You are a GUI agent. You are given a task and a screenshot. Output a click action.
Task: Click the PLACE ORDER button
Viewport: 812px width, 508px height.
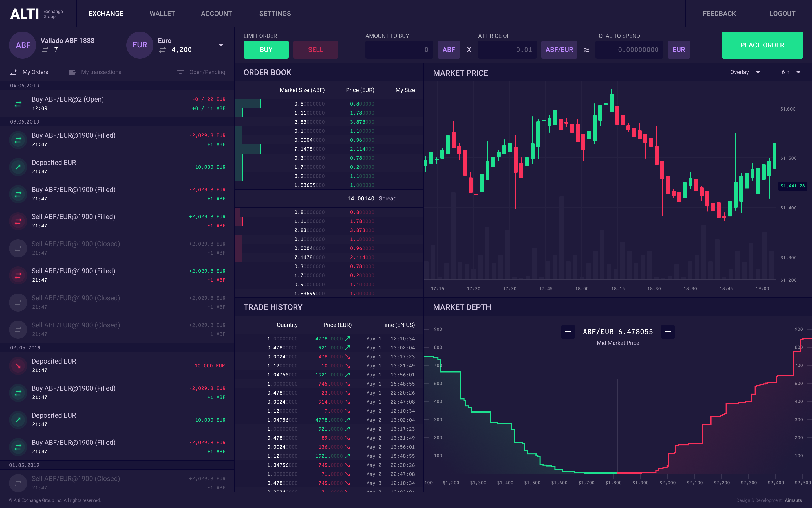[762, 45]
